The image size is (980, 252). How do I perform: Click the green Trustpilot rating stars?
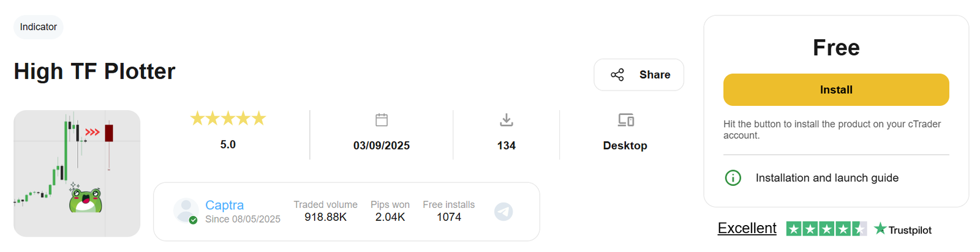[x=826, y=229]
